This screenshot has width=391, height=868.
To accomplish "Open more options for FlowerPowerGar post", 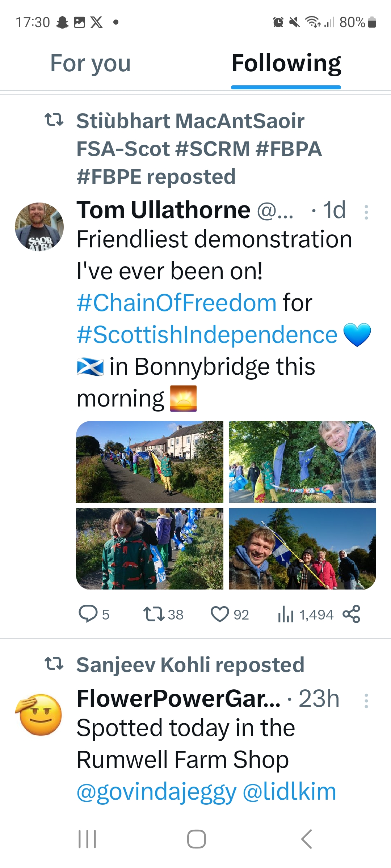I will tap(366, 701).
